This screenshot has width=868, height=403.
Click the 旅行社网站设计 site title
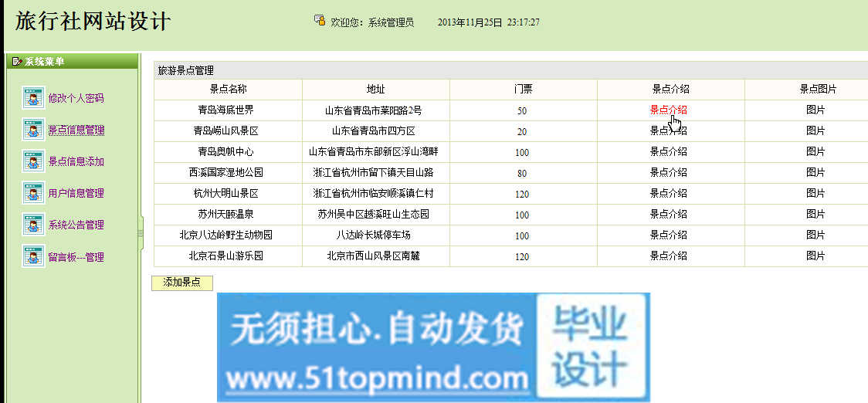click(93, 21)
